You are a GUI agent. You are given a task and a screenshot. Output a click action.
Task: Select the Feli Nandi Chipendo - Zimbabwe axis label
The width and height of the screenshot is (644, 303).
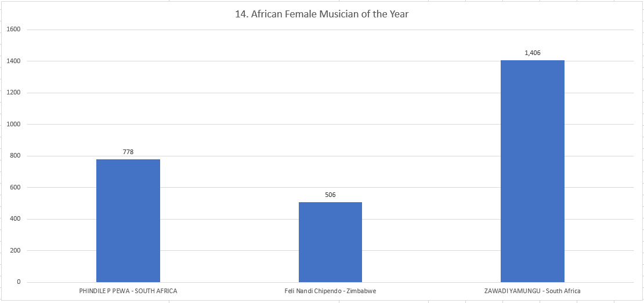pyautogui.click(x=330, y=291)
